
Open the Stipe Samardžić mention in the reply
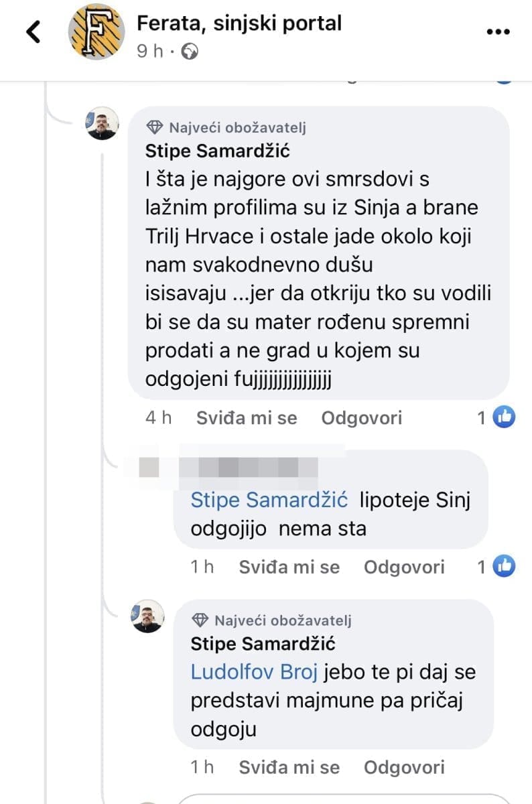click(269, 500)
